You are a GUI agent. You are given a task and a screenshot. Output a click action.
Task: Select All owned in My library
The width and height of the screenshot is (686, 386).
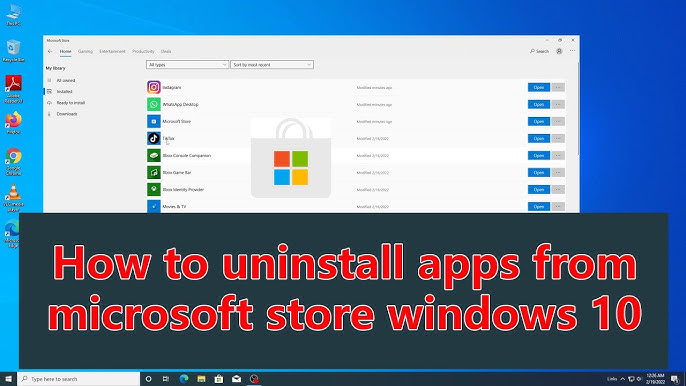pyautogui.click(x=66, y=81)
